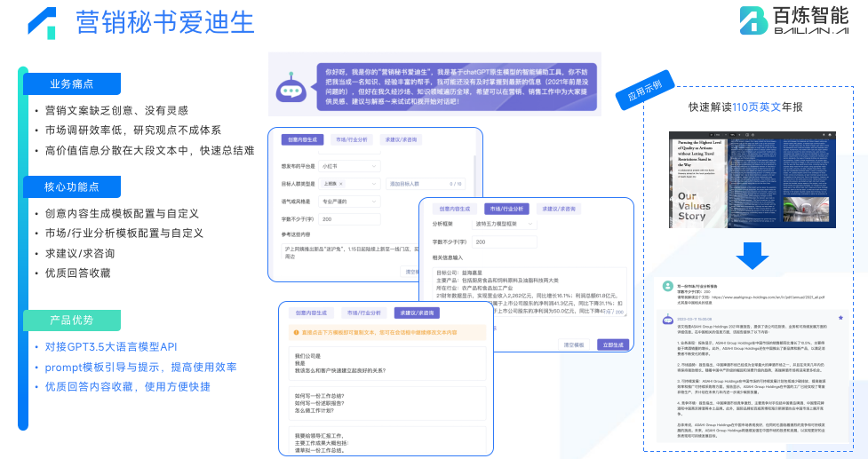Select 市场/行业分析 tab above the orange tip banner
This screenshot has width=868, height=459.
coord(363,313)
